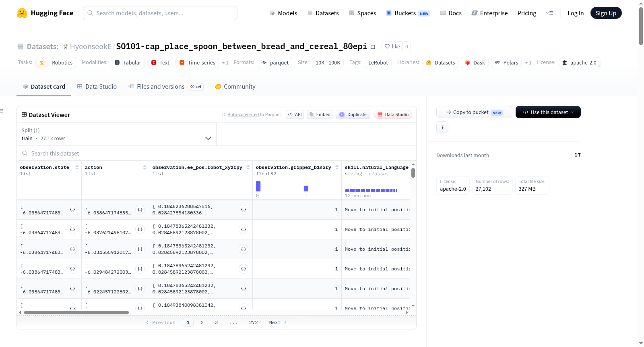Go to Models in the top navigation
This screenshot has width=644, height=347.
(x=283, y=13)
